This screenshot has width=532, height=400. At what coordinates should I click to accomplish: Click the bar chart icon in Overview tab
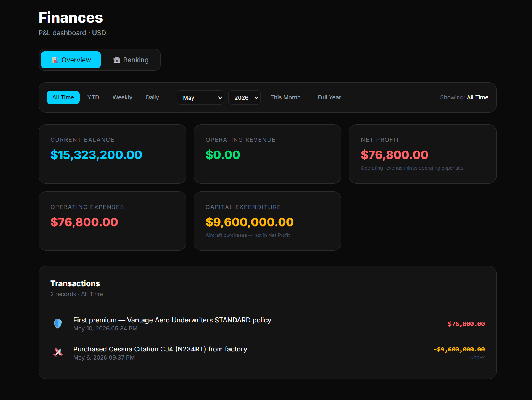click(x=55, y=60)
